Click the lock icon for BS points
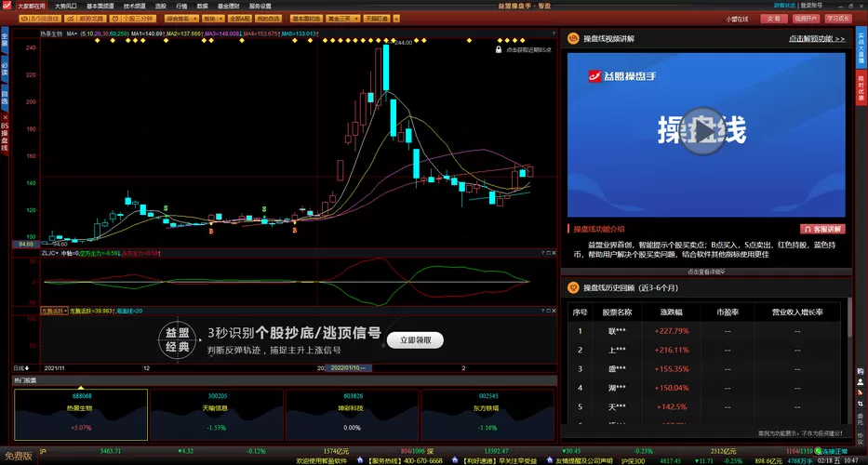Screen dimensions: 868x465 tap(499, 50)
